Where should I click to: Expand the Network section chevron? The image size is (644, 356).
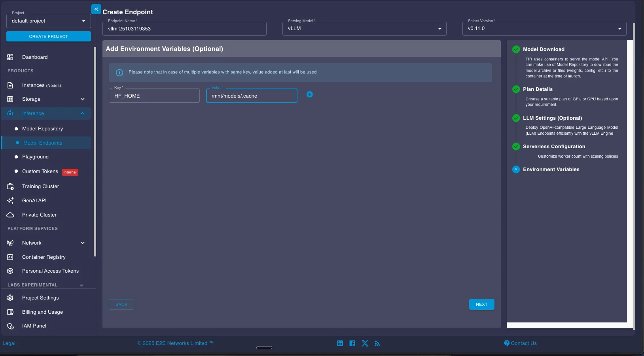82,243
